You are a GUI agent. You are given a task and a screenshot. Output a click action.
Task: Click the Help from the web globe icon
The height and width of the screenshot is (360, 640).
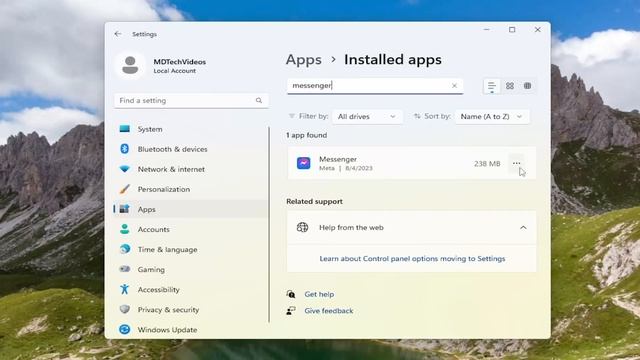(x=302, y=227)
